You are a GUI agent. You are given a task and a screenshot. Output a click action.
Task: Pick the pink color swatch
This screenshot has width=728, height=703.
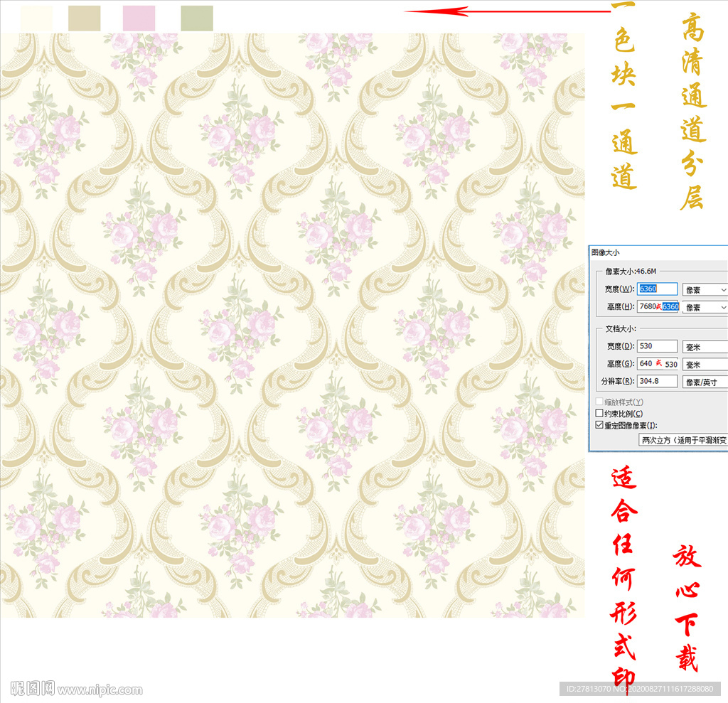(x=139, y=18)
